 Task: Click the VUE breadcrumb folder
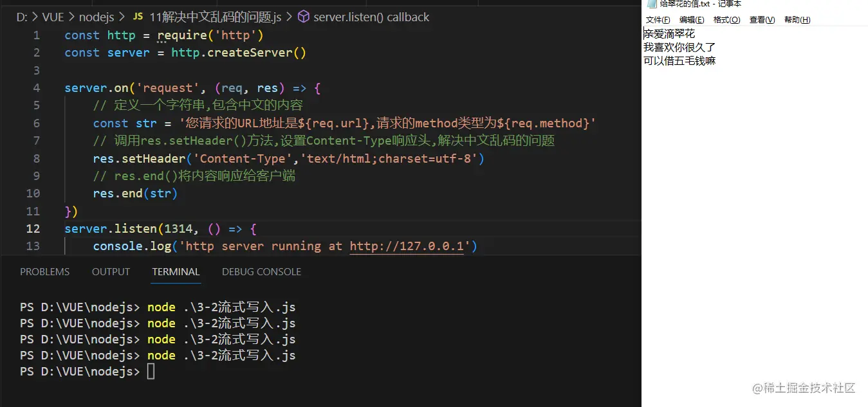[53, 17]
